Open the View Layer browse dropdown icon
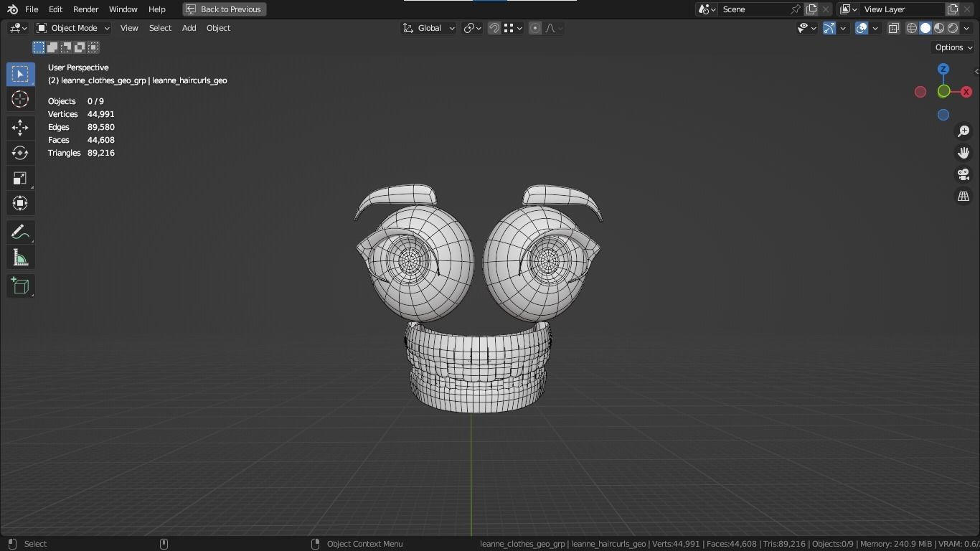 pos(849,9)
